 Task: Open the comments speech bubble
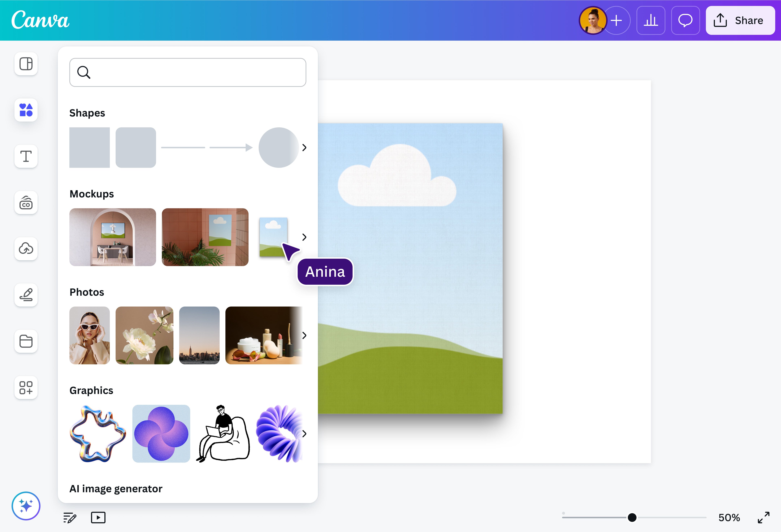coord(685,20)
